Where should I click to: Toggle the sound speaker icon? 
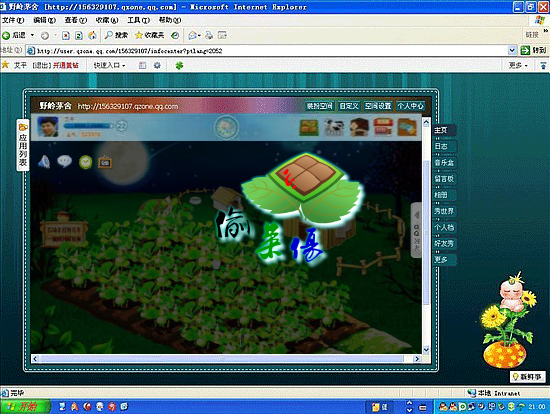click(44, 162)
